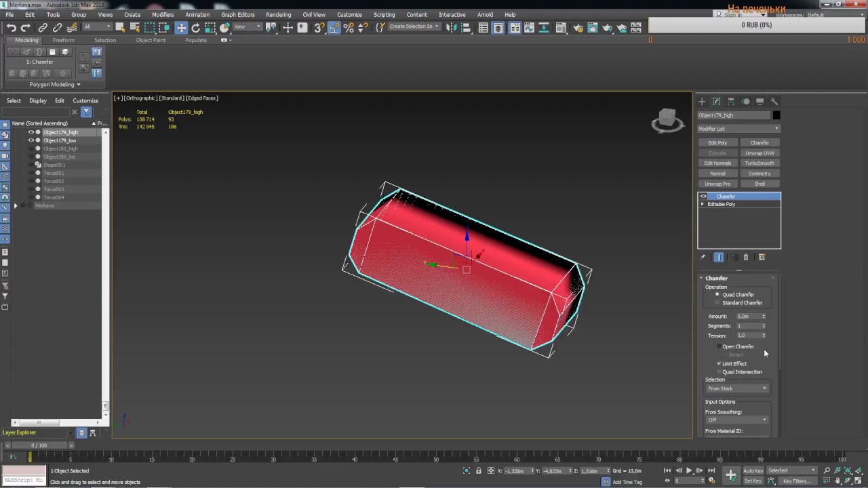868x488 pixels.
Task: Select the Standard Chamfer radio option
Action: (717, 303)
